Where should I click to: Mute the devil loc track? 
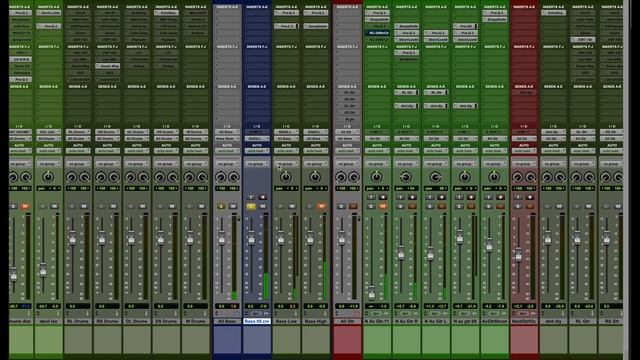point(54,207)
